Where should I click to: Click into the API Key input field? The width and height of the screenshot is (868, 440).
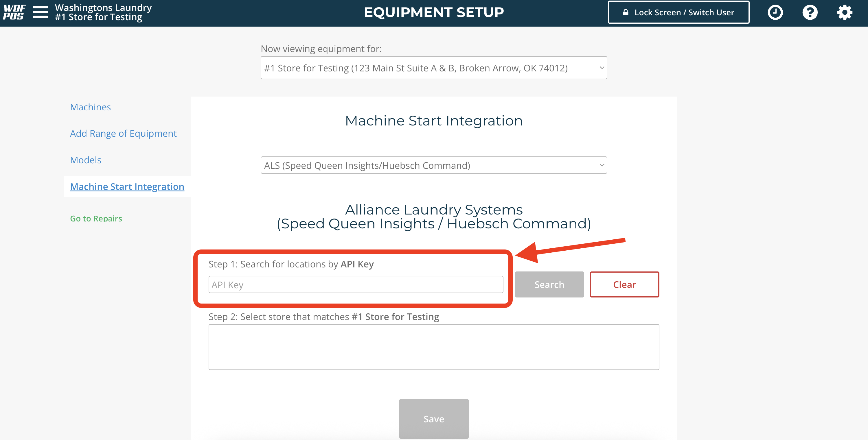click(x=356, y=285)
